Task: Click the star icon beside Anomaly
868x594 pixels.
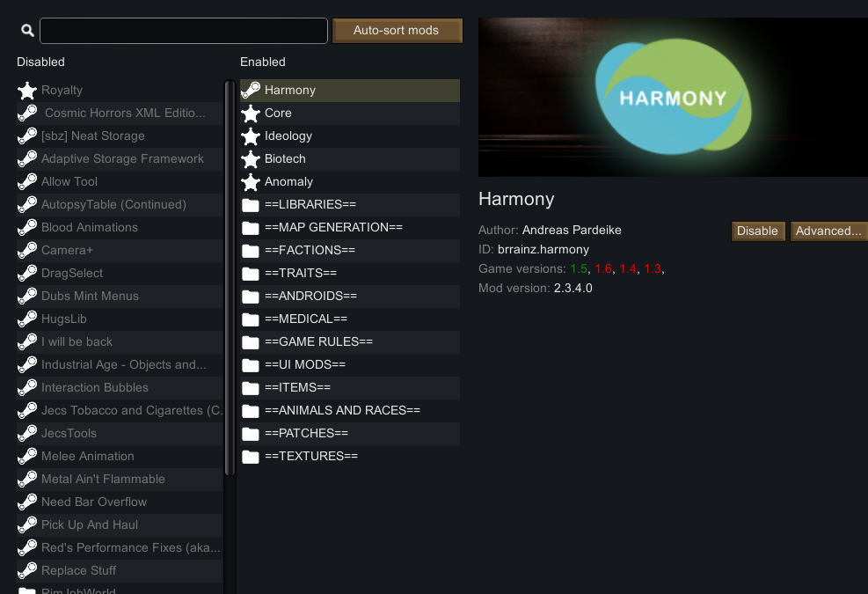Action: tap(251, 182)
